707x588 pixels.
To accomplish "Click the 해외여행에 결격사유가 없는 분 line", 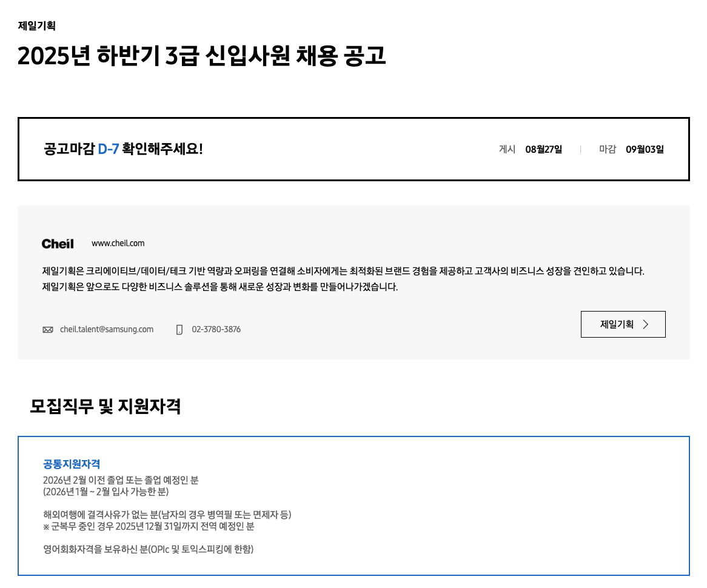I will coord(167,515).
